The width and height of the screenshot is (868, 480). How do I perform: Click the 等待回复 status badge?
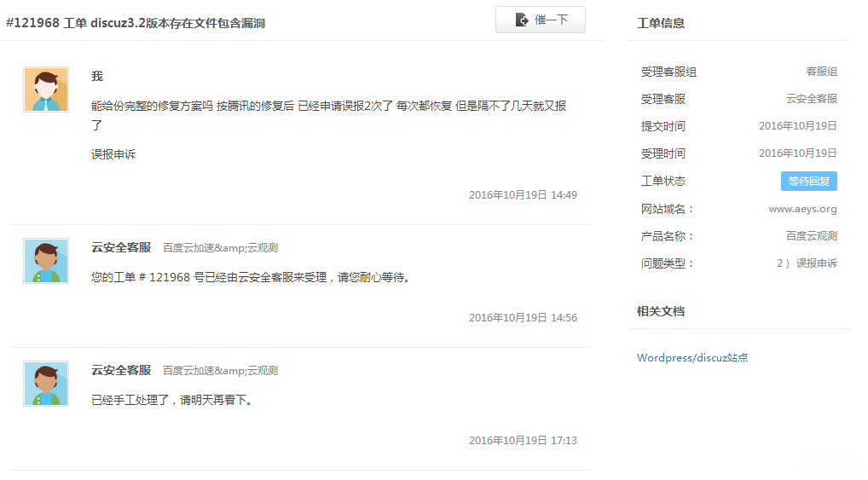808,181
